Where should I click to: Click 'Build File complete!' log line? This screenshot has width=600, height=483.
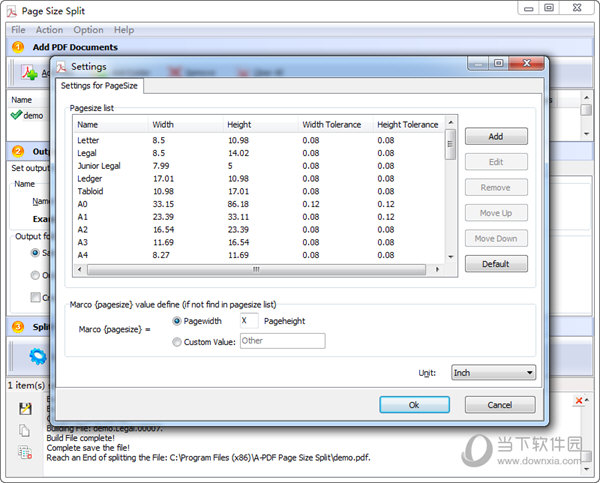pyautogui.click(x=81, y=438)
